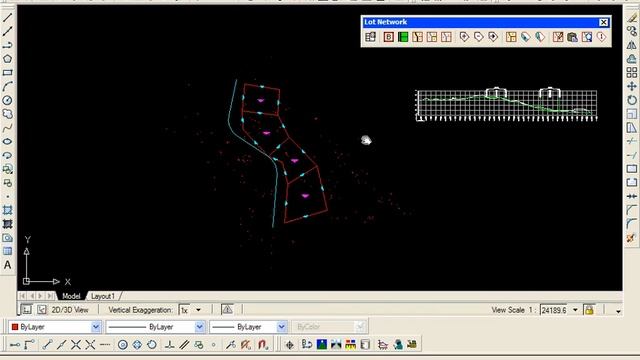Screen dimensions: 640x360
Task: Click the Move tool
Action: pos(632,87)
